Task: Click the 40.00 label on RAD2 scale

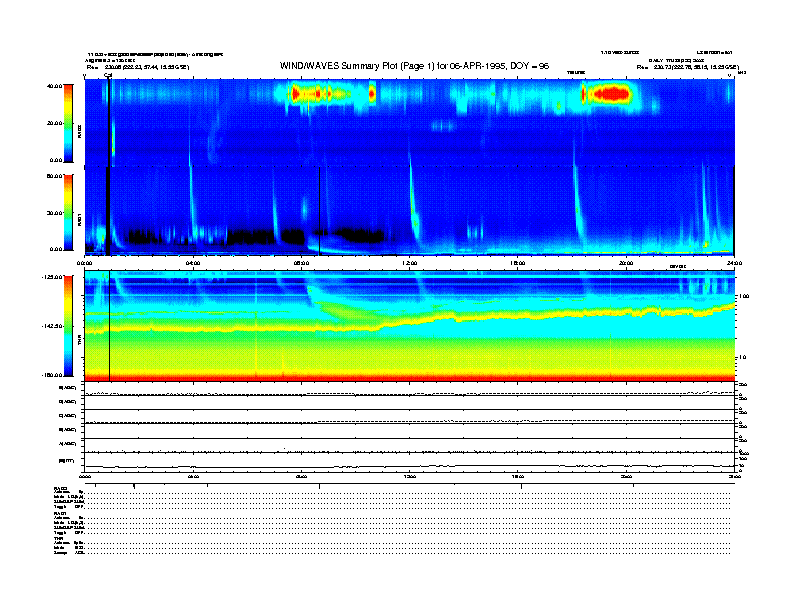Action: click(54, 86)
